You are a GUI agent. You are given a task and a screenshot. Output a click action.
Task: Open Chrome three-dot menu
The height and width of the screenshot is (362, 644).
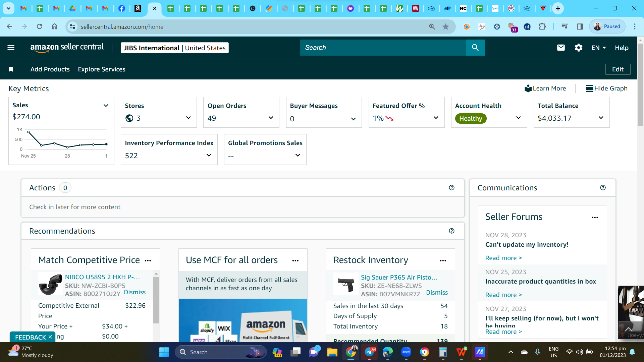(635, 26)
